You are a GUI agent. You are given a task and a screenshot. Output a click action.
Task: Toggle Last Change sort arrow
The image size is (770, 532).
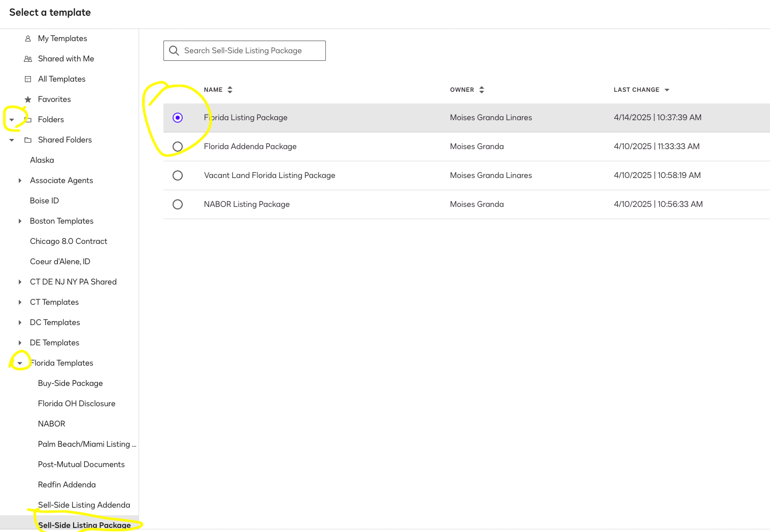click(667, 90)
